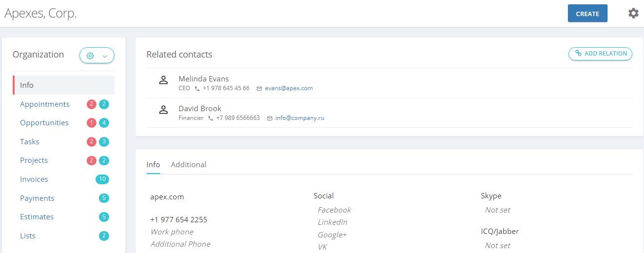Screen dimensions: 644x253
Task: Click the Add Relation button
Action: [600, 54]
